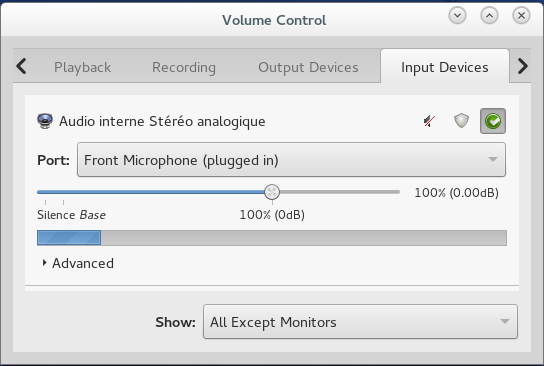
Task: Click the right tab scroll arrow
Action: point(522,66)
